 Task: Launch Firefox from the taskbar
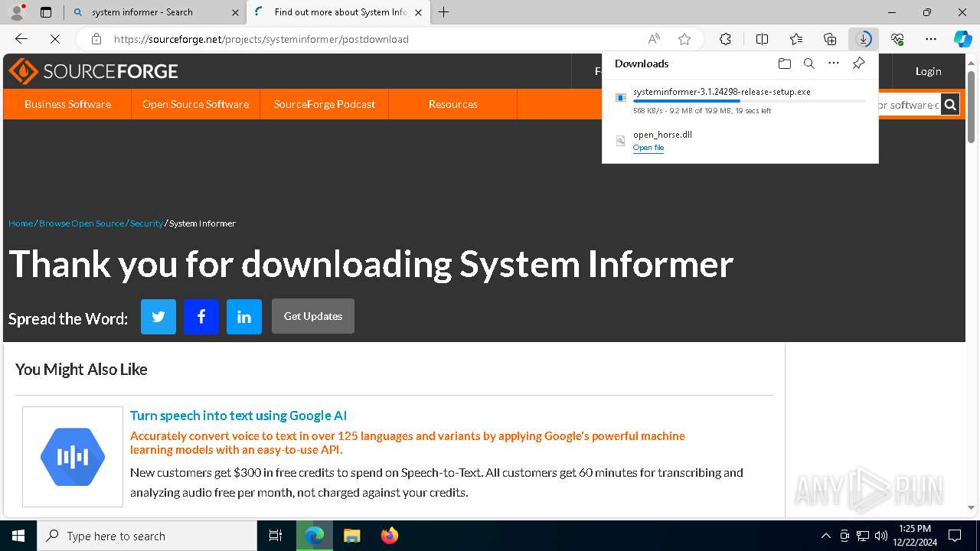pos(389,536)
